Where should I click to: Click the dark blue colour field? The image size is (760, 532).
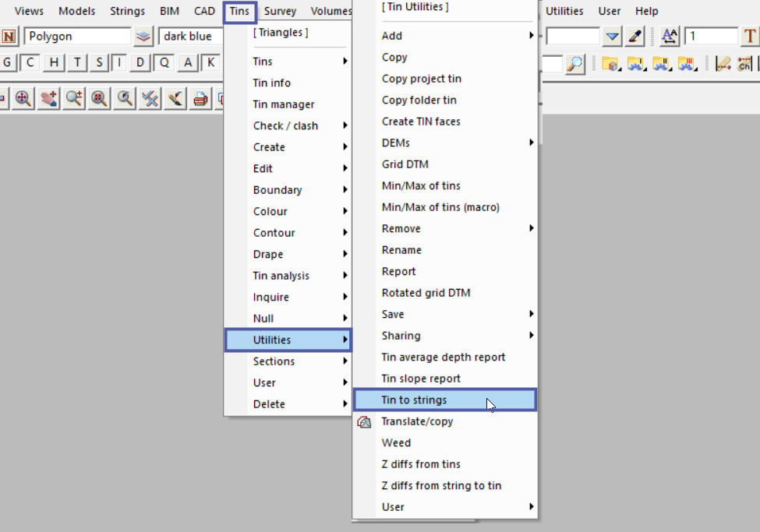189,37
